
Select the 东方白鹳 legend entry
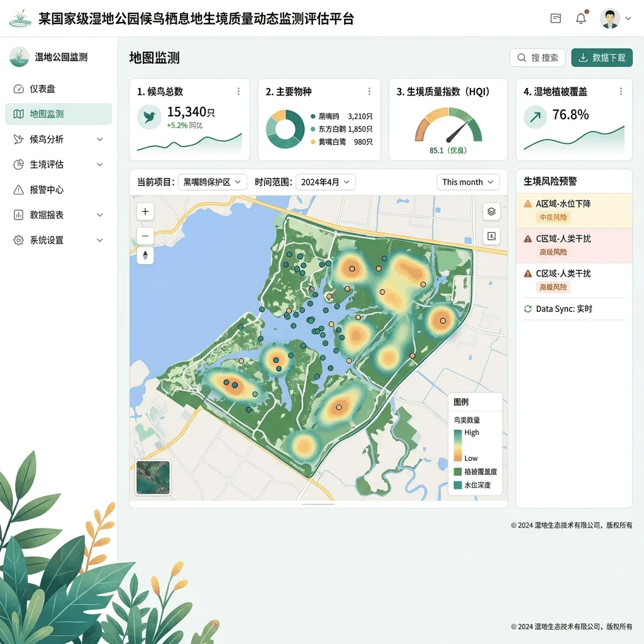point(341,129)
